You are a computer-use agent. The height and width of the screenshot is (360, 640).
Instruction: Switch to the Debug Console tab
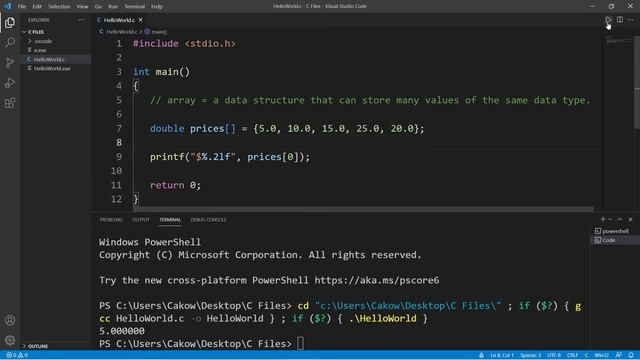point(208,220)
